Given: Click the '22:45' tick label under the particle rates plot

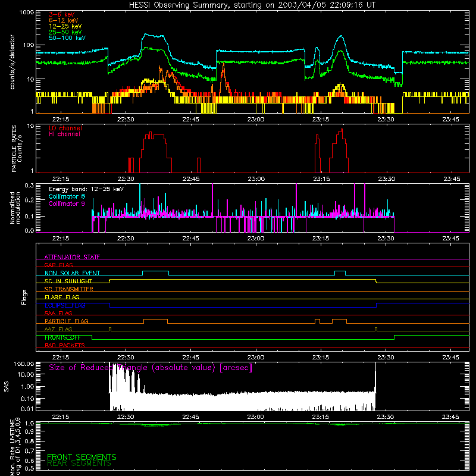Looking at the screenshot, I should [191, 179].
